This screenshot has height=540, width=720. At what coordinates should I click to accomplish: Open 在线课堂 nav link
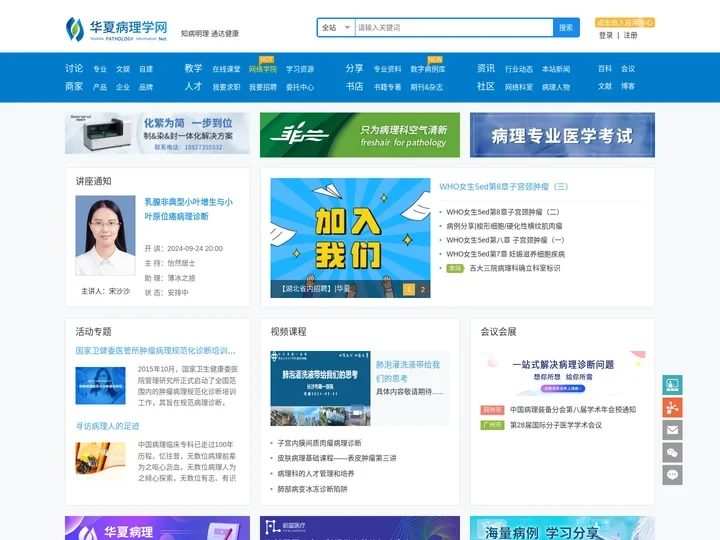(x=226, y=69)
